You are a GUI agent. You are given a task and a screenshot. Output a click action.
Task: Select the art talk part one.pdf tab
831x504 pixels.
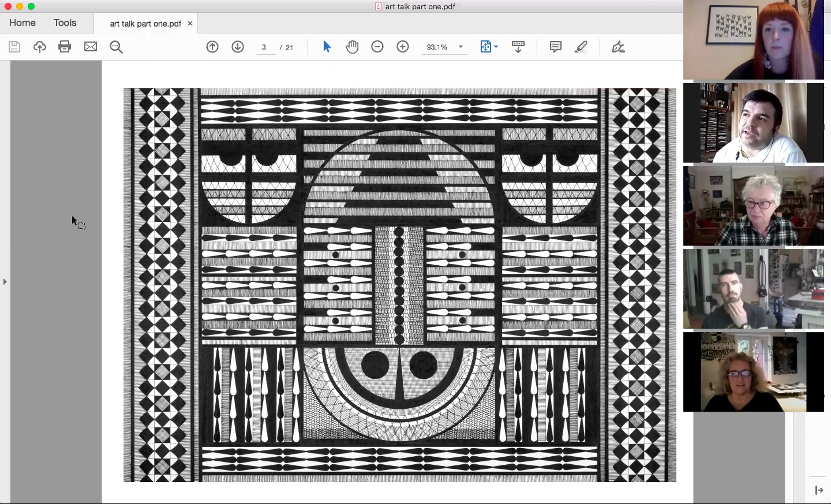(x=145, y=24)
